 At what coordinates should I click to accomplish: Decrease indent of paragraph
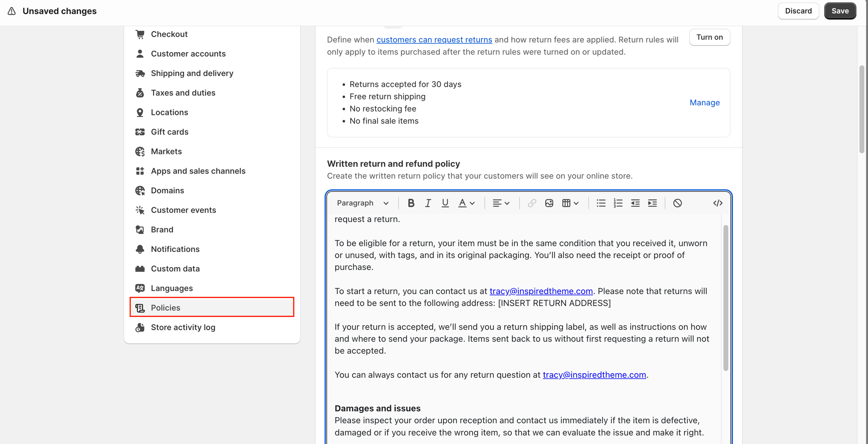(635, 203)
